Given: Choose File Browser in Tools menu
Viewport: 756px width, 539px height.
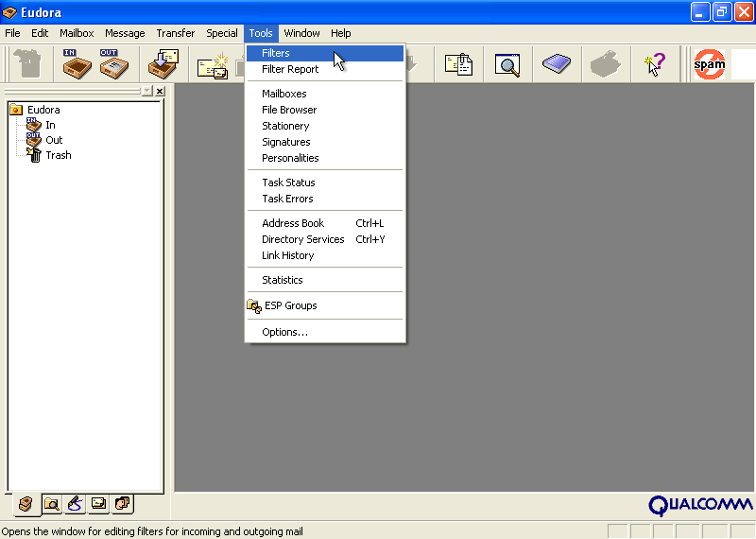Looking at the screenshot, I should click(325, 110).
